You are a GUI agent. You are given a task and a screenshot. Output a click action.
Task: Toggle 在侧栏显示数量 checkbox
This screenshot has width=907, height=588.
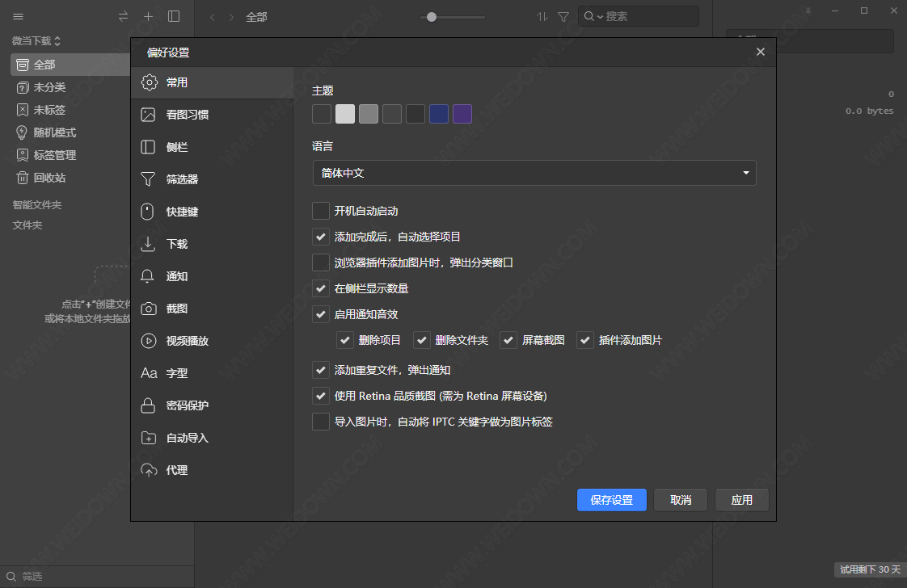[x=320, y=288]
